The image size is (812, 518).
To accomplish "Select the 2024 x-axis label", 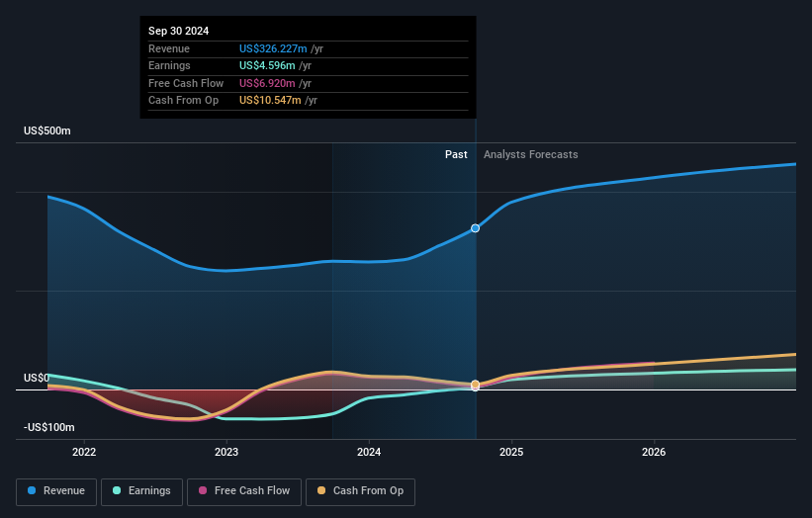I will (369, 452).
